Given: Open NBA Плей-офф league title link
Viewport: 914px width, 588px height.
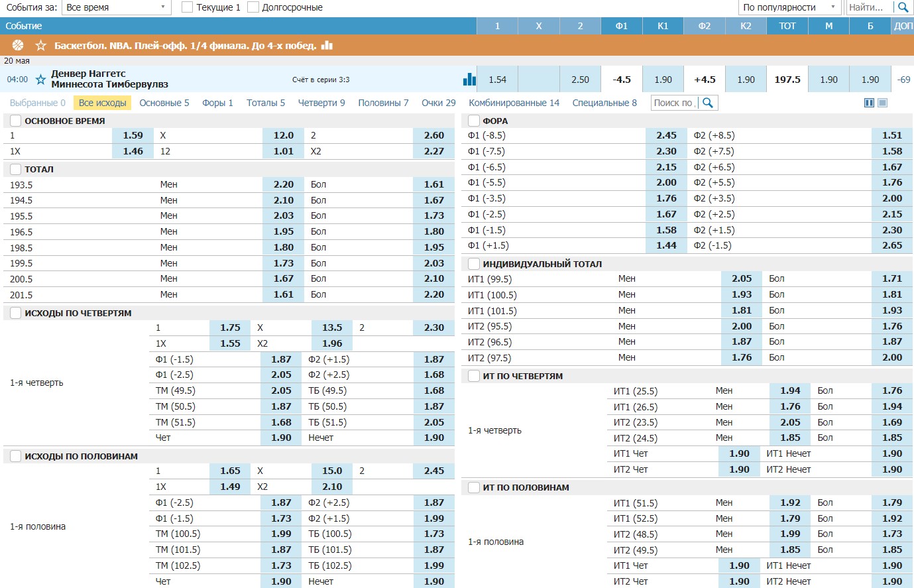Looking at the screenshot, I should [x=185, y=46].
